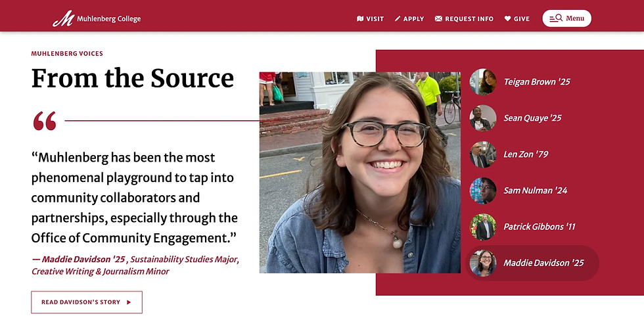Click the Maddie Davidson '25 quote attribution
Viewport: 644px width, 318px height.
point(135,265)
